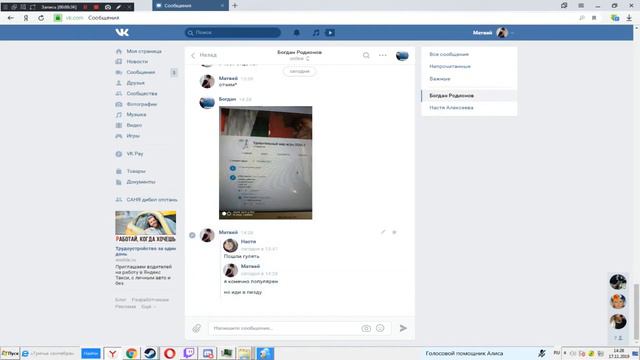Screen dimensions: 640x360
Task: Open the music note icon in VK header
Action: 316,33
